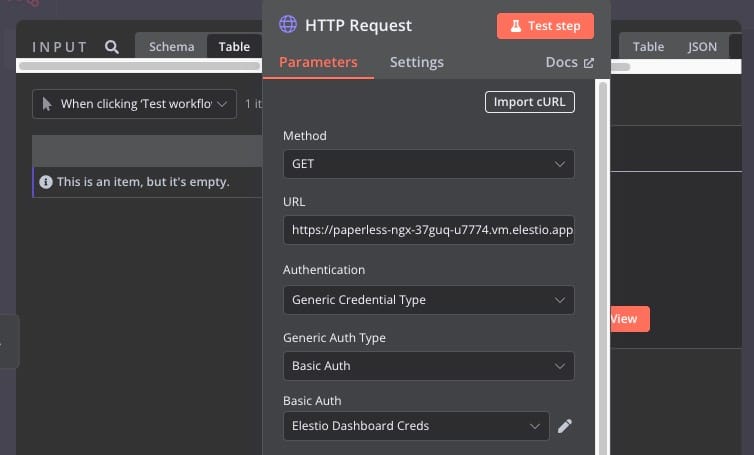This screenshot has width=754, height=455.
Task: Open the Generic Auth Type dropdown
Action: tap(428, 365)
